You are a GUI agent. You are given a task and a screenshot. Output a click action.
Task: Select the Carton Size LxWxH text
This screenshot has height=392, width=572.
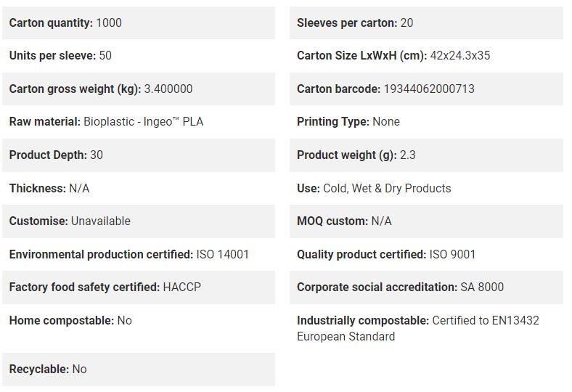[x=393, y=55]
